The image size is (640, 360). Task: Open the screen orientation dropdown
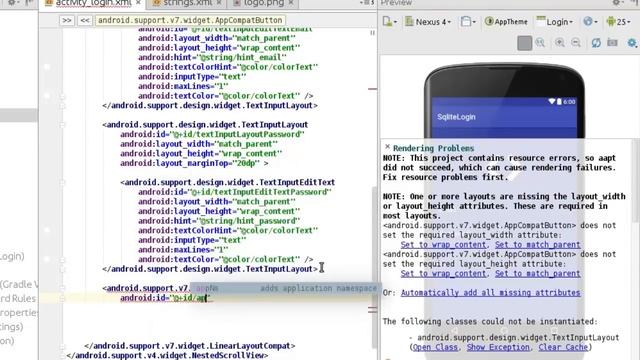tap(468, 22)
